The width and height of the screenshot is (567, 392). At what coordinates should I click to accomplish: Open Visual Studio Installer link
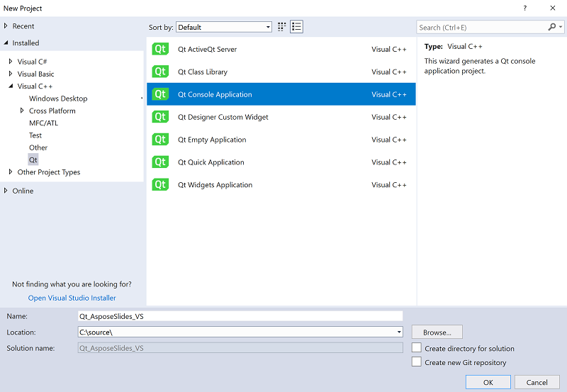tap(72, 298)
